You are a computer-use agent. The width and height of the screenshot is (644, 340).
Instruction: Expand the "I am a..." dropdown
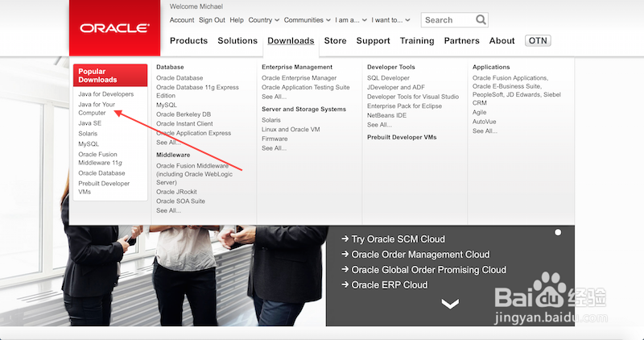click(351, 19)
